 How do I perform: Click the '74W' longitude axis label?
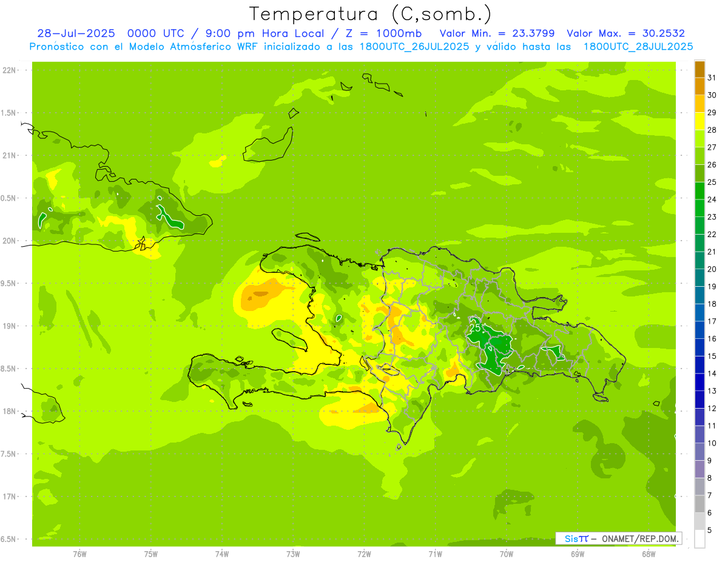point(222,554)
